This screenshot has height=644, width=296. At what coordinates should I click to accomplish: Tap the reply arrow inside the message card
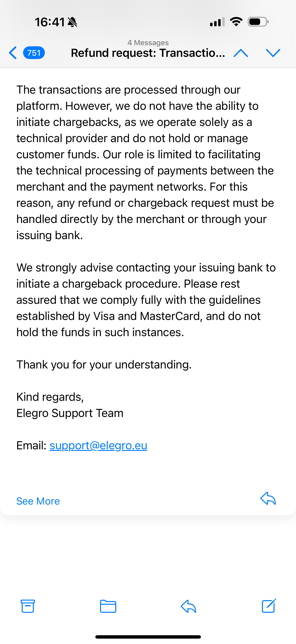click(268, 498)
